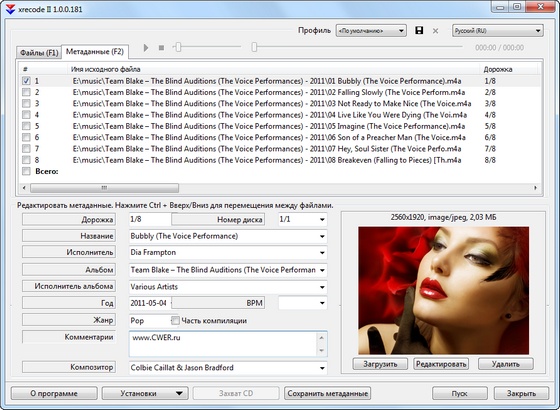Click comments field down scroll arrow
The image size is (560, 410).
(x=321, y=350)
